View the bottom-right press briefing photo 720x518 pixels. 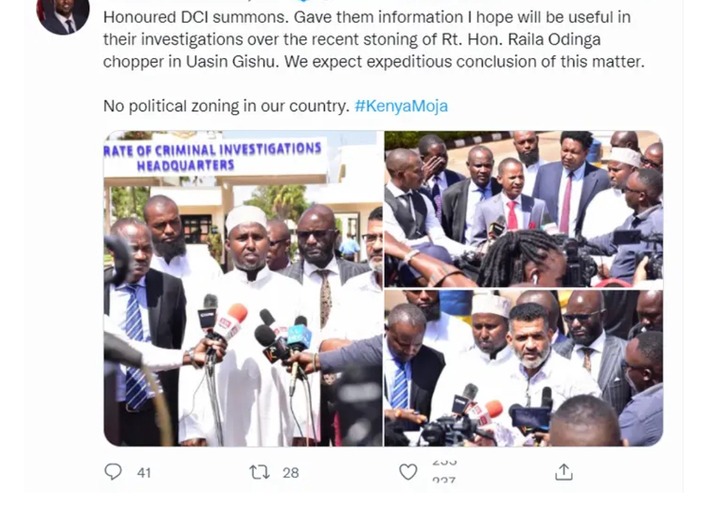tap(523, 368)
